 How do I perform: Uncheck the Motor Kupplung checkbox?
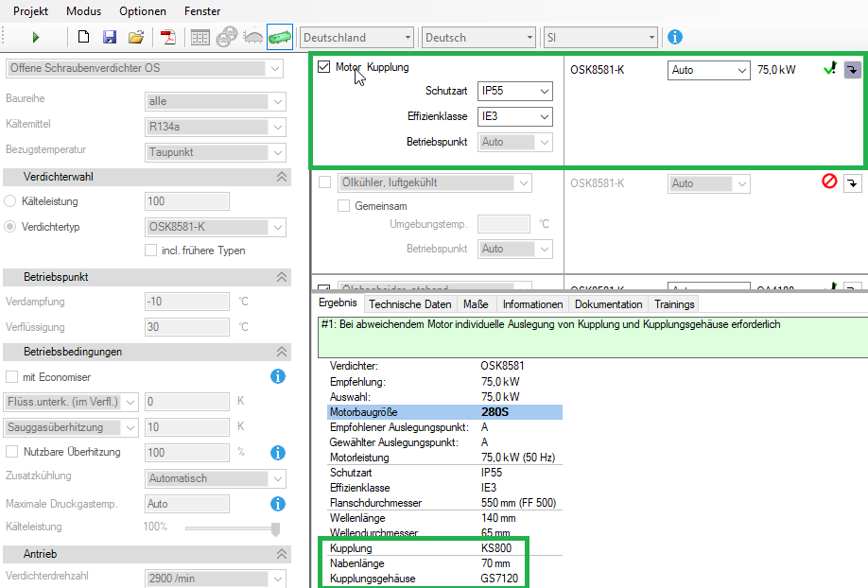point(324,68)
